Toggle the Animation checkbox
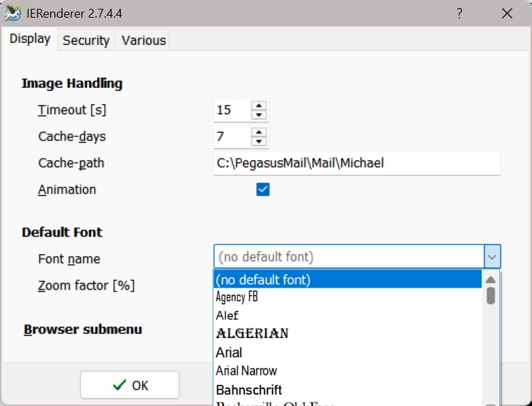The height and width of the screenshot is (406, 532). click(263, 190)
